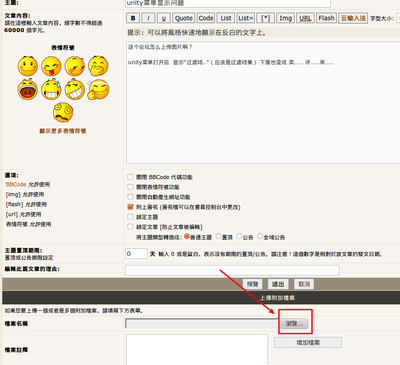
Task: Insert the wide open-mouth laughing emoticon
Action: [28, 89]
